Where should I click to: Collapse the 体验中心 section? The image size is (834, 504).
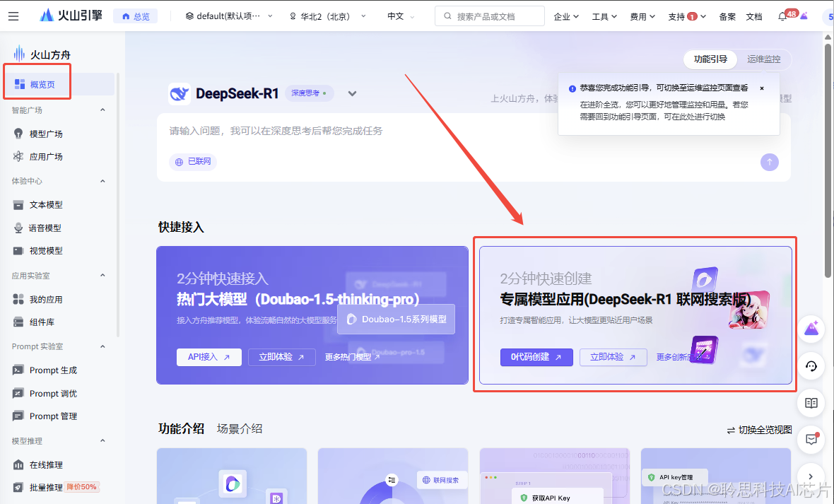click(102, 181)
